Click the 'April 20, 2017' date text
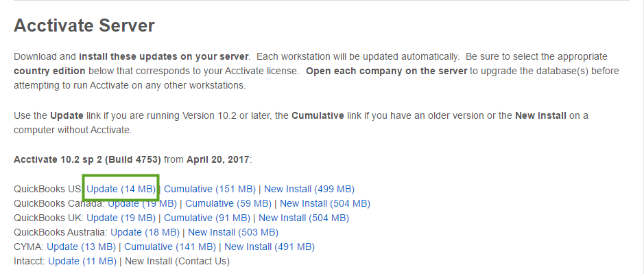Viewport: 644px width, 274px height. click(217, 159)
